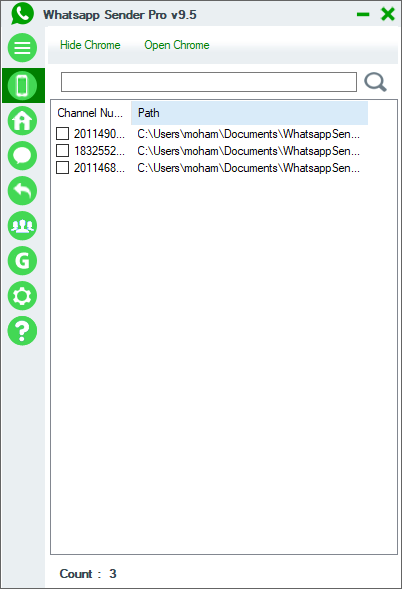Go to the home sidebar icon
Screen dimensions: 402x589
point(22,121)
